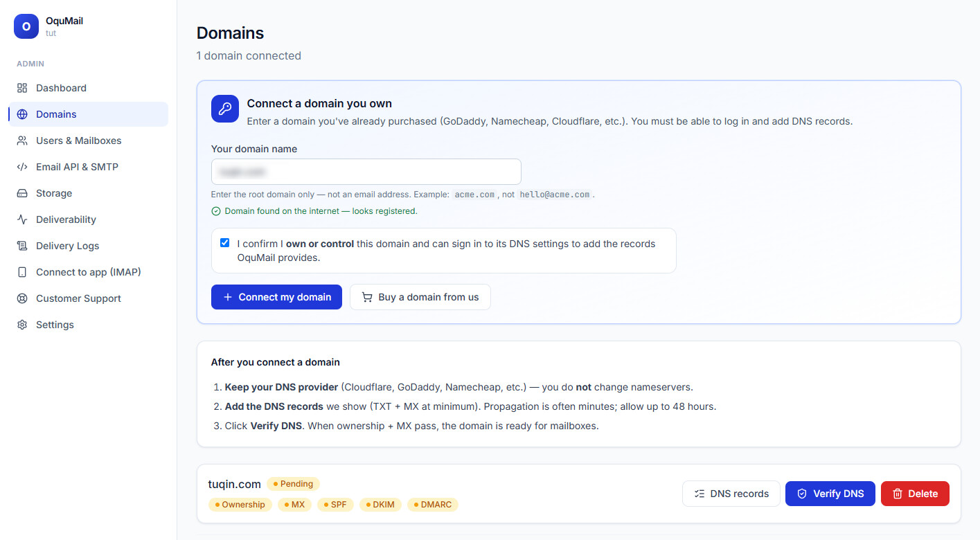Click the Settings gear icon
The width and height of the screenshot is (980, 540).
(x=22, y=325)
